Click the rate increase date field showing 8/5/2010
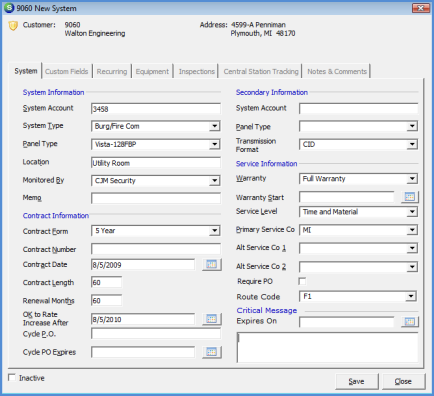This screenshot has width=434, height=396. (143, 319)
